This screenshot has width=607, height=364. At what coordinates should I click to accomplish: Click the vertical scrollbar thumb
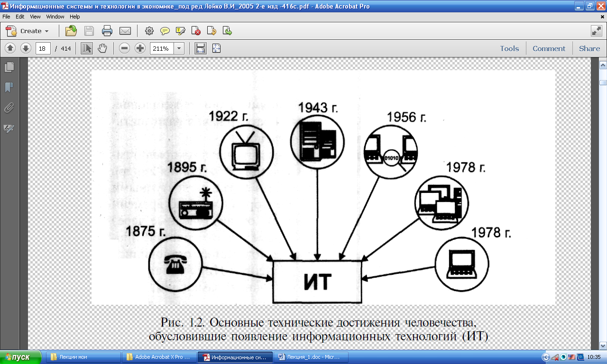pyautogui.click(x=603, y=82)
